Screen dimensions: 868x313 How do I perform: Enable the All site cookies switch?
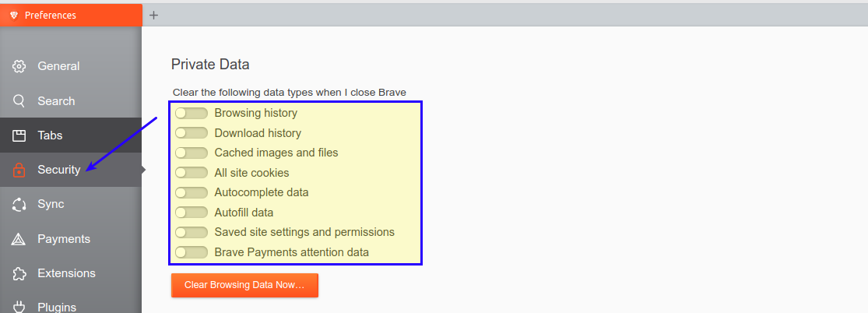pyautogui.click(x=191, y=173)
